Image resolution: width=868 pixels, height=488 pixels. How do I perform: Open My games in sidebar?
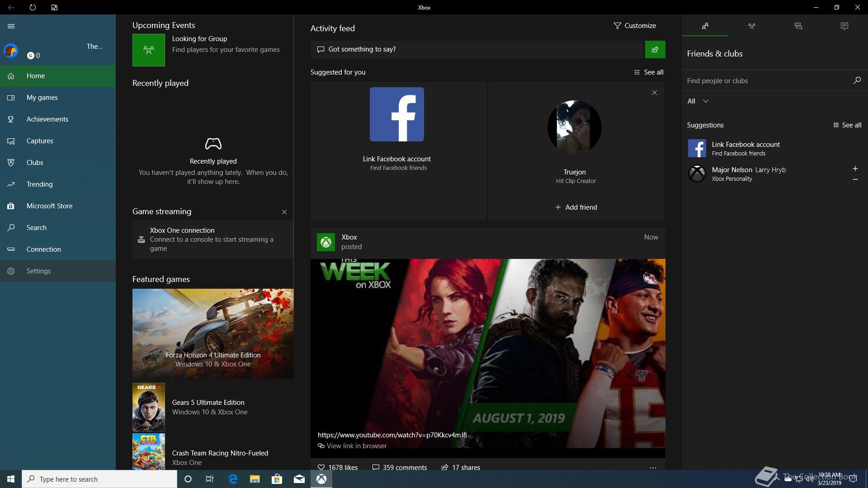[x=58, y=98]
